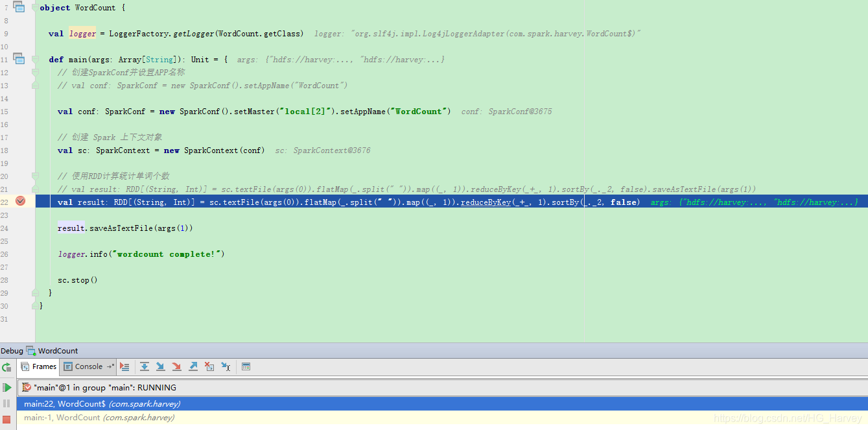Click the Debug tool window label
The width and height of the screenshot is (868, 430).
12,351
